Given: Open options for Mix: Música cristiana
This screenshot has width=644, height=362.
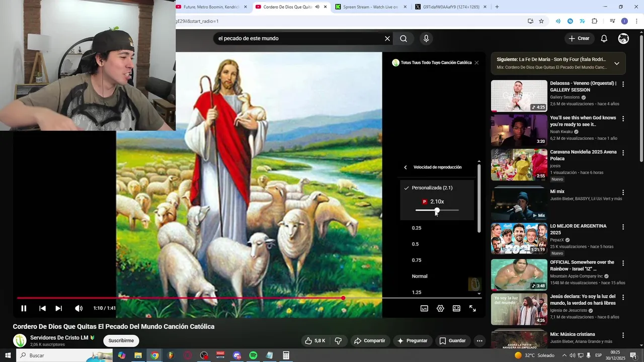Looking at the screenshot, I should (x=623, y=335).
